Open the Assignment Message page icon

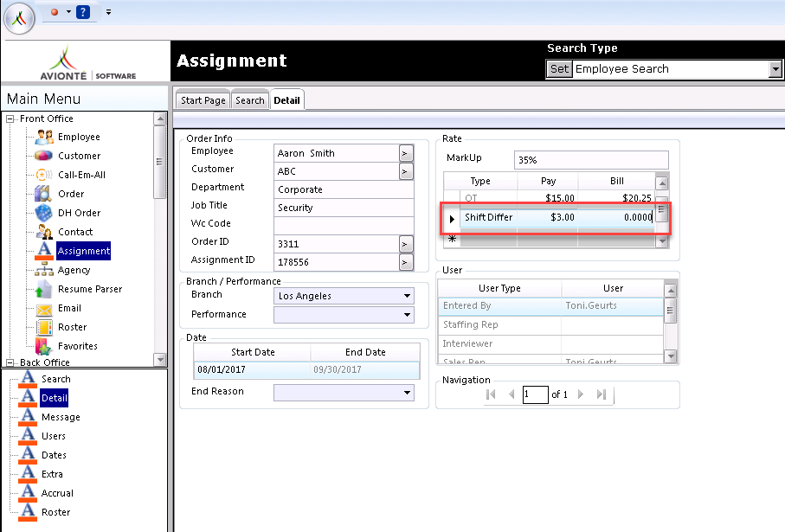point(28,417)
